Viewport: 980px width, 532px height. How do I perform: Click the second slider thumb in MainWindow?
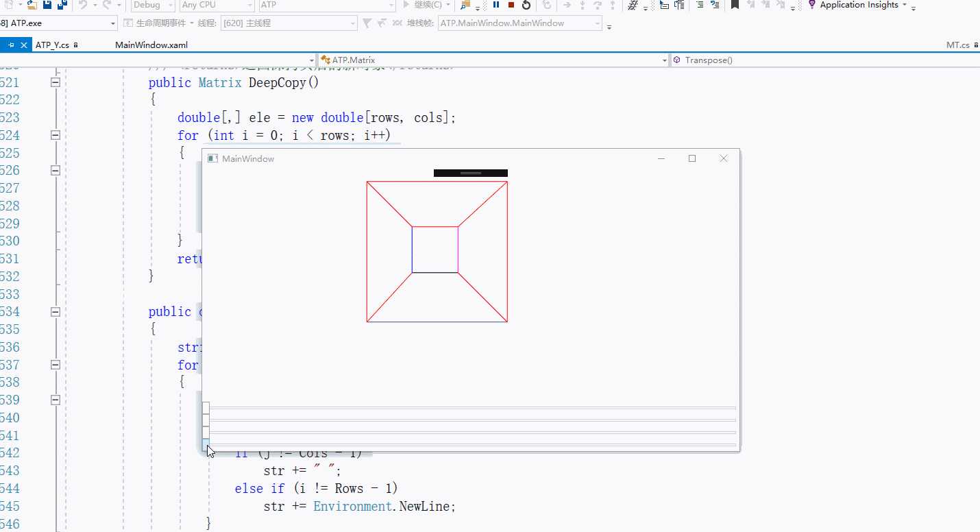pyautogui.click(x=206, y=420)
